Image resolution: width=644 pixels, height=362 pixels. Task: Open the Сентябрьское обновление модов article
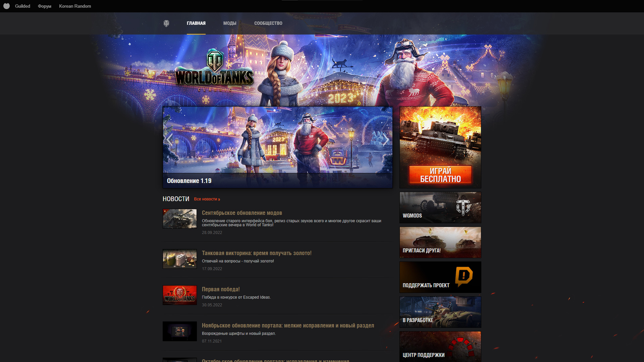(242, 213)
